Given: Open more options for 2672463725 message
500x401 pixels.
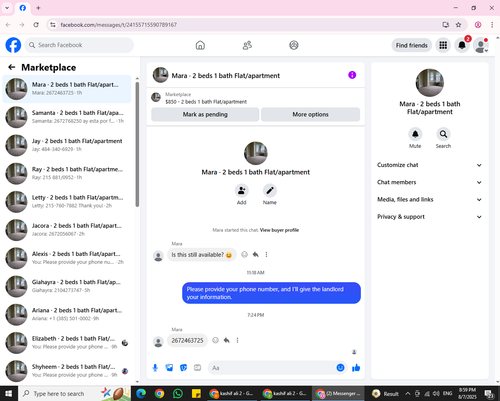Looking at the screenshot, I should tap(237, 340).
